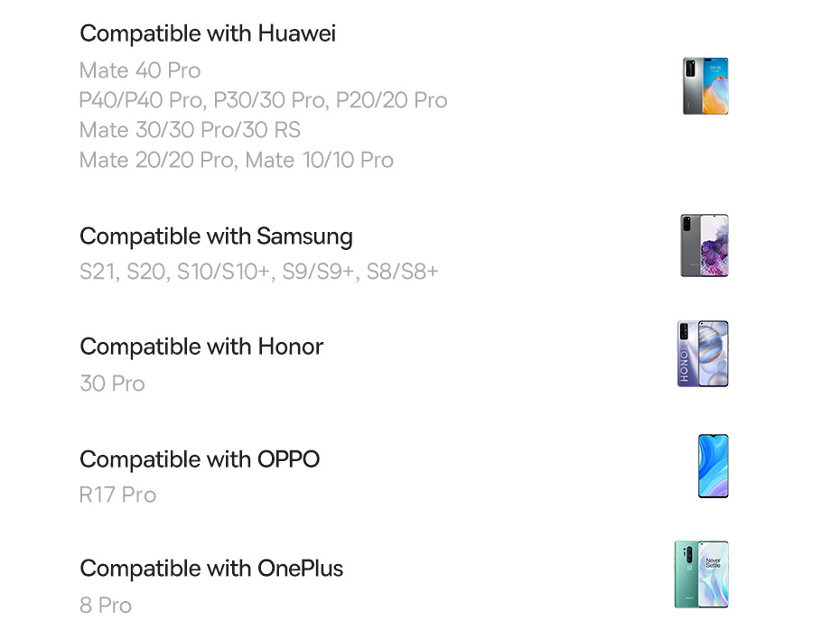Click the word 'Huawei' in the first heading
The width and height of the screenshot is (840, 639).
296,33
